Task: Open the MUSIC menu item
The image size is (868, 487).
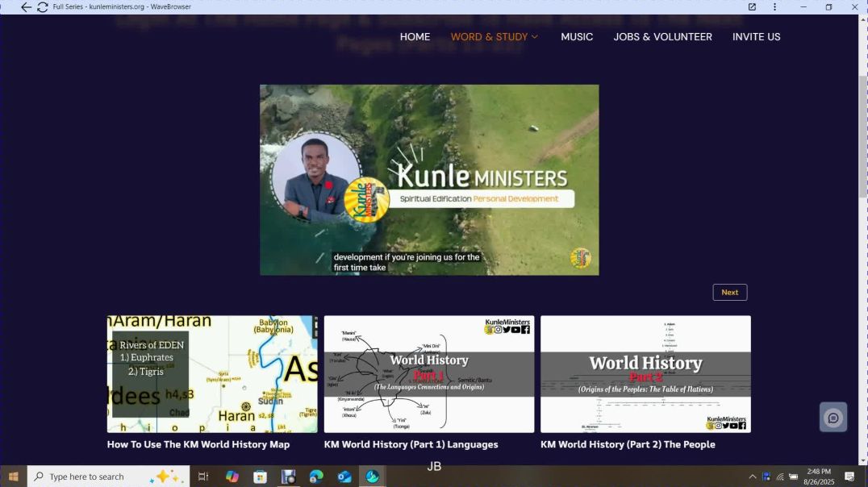Action: point(576,36)
